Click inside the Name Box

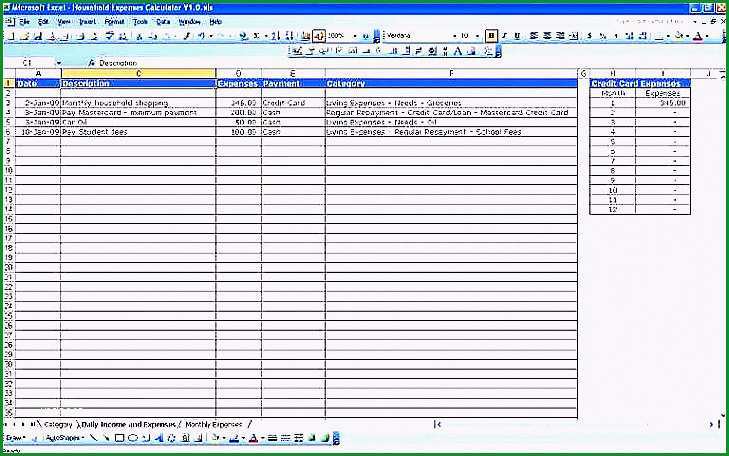[30, 63]
